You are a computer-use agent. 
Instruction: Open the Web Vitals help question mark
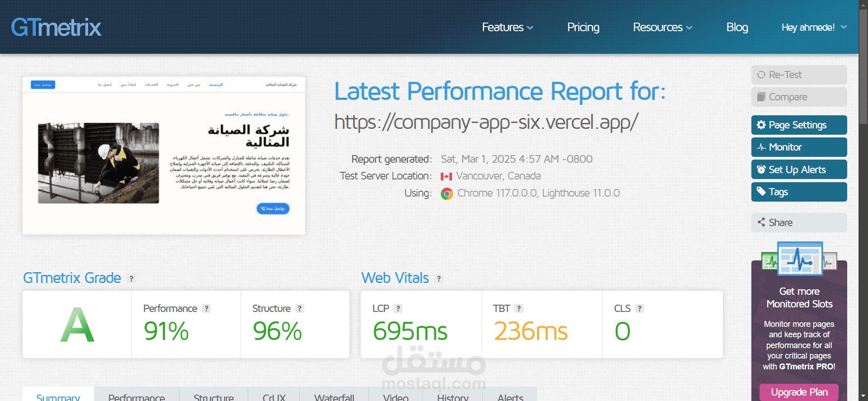tap(439, 278)
